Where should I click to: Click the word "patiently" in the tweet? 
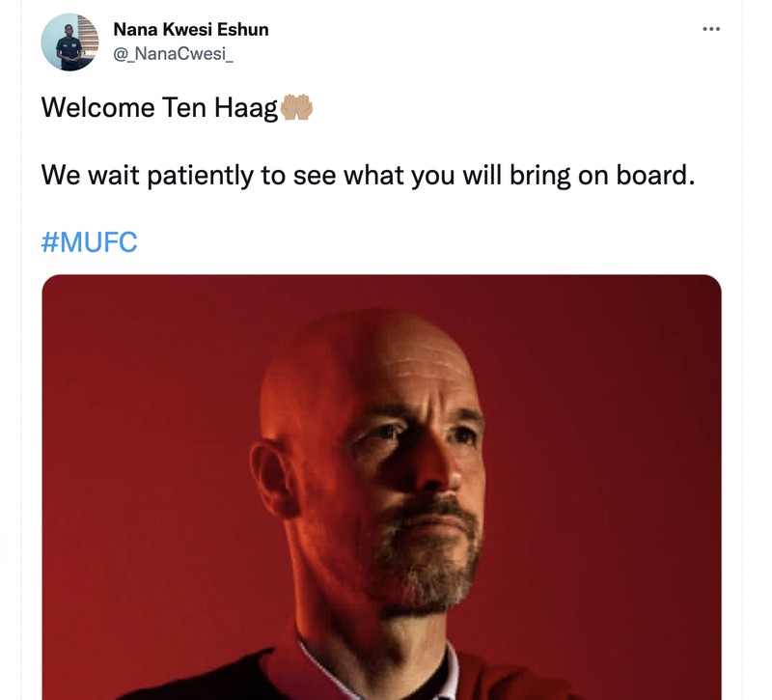pos(200,176)
